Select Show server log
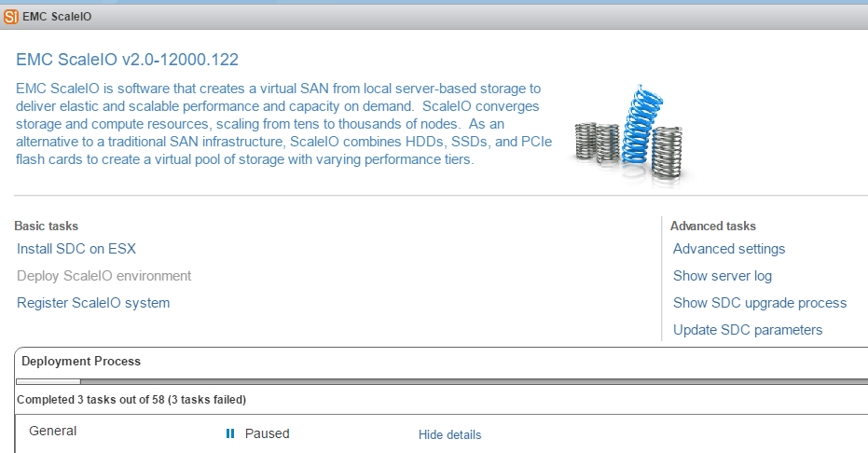The width and height of the screenshot is (868, 453). 723,276
